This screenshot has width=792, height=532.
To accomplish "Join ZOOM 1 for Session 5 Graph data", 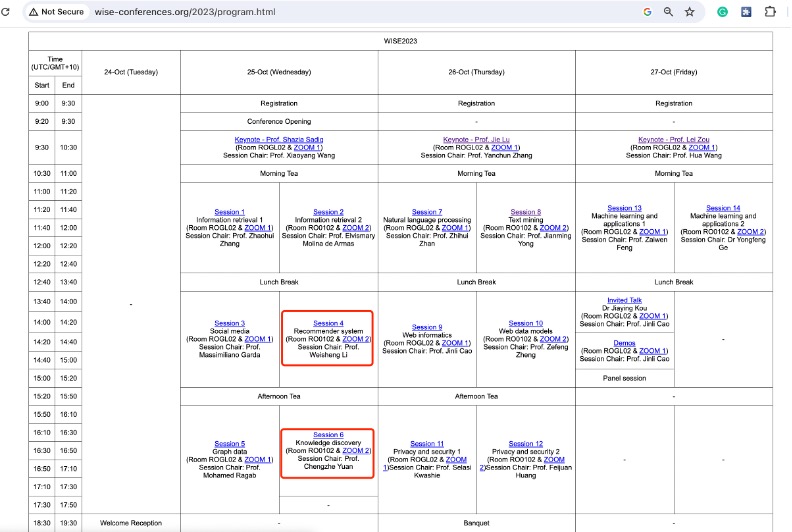I will 258,460.
